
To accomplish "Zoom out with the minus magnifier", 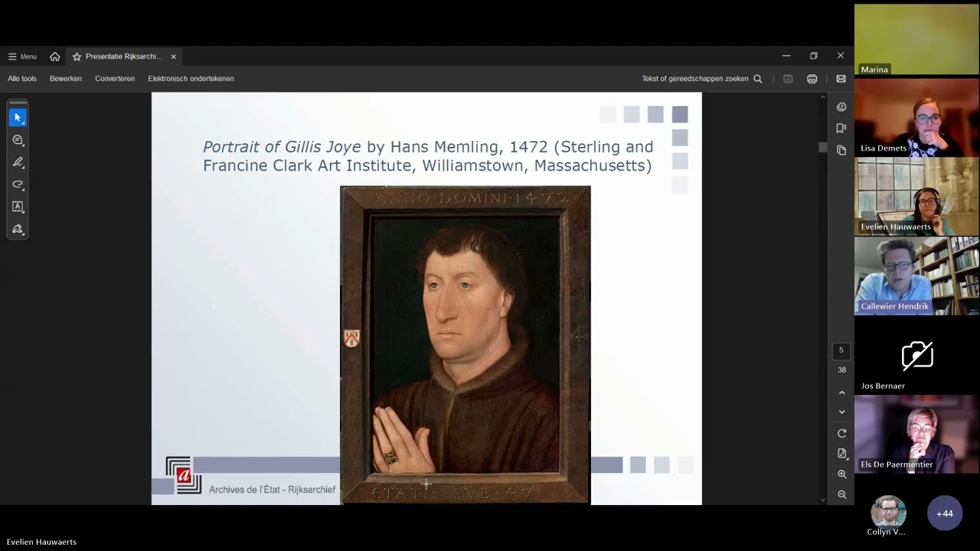I will coord(841,494).
